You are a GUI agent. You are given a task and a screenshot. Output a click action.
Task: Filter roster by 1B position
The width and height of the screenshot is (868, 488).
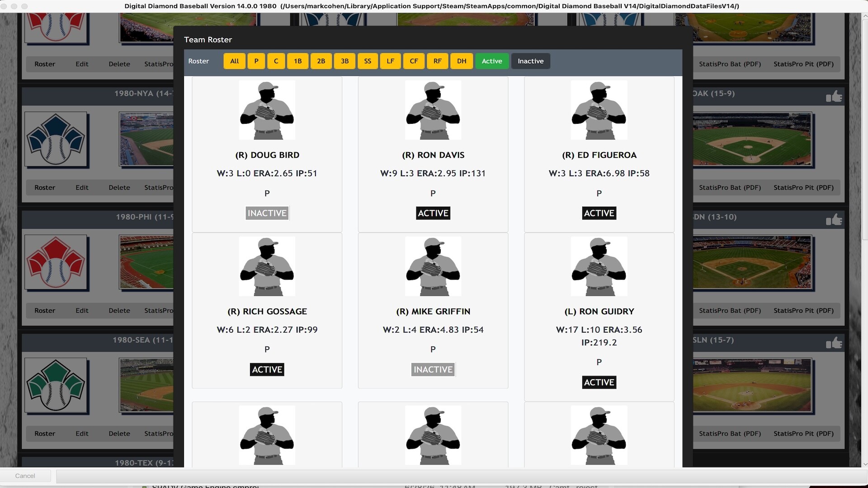pos(297,61)
